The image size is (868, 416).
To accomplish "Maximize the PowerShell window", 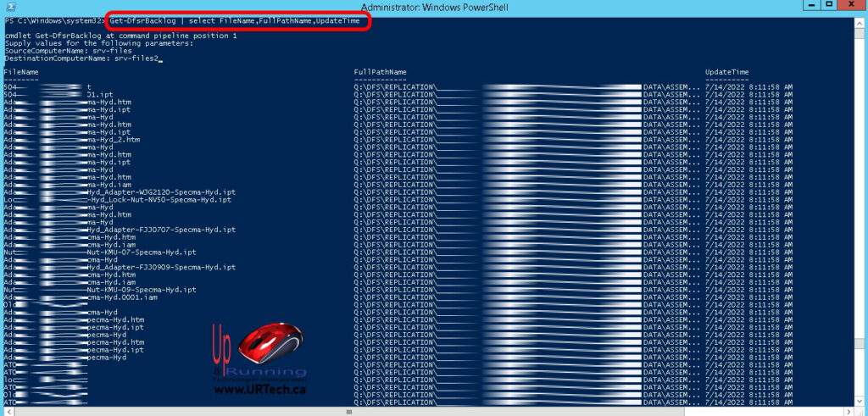I will (828, 5).
